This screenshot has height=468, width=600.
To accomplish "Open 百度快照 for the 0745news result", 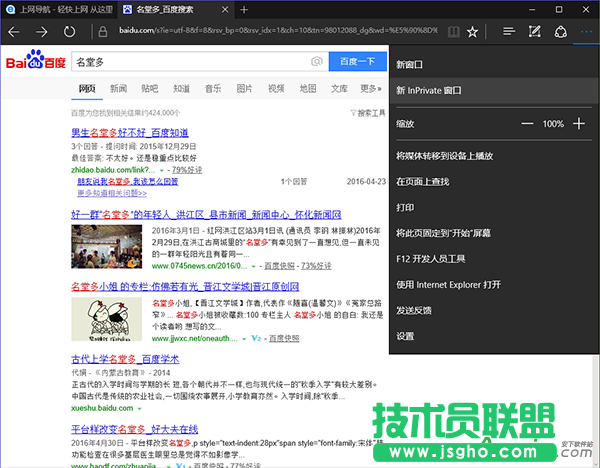I will (x=279, y=266).
